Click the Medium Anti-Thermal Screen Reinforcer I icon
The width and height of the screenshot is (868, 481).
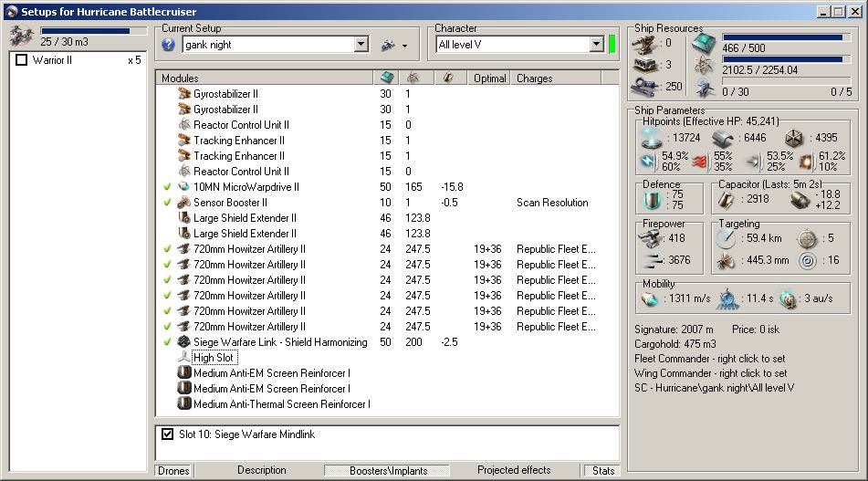(183, 403)
